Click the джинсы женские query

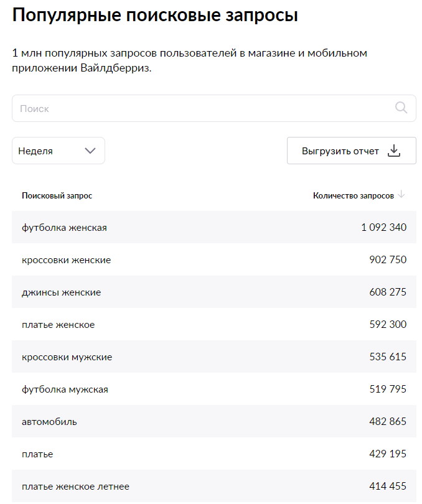pyautogui.click(x=61, y=292)
